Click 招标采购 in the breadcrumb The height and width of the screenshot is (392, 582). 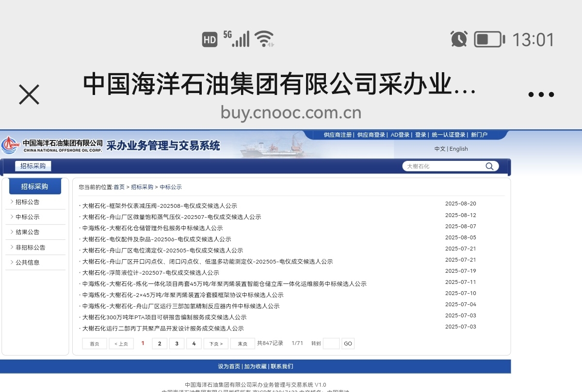pos(142,187)
